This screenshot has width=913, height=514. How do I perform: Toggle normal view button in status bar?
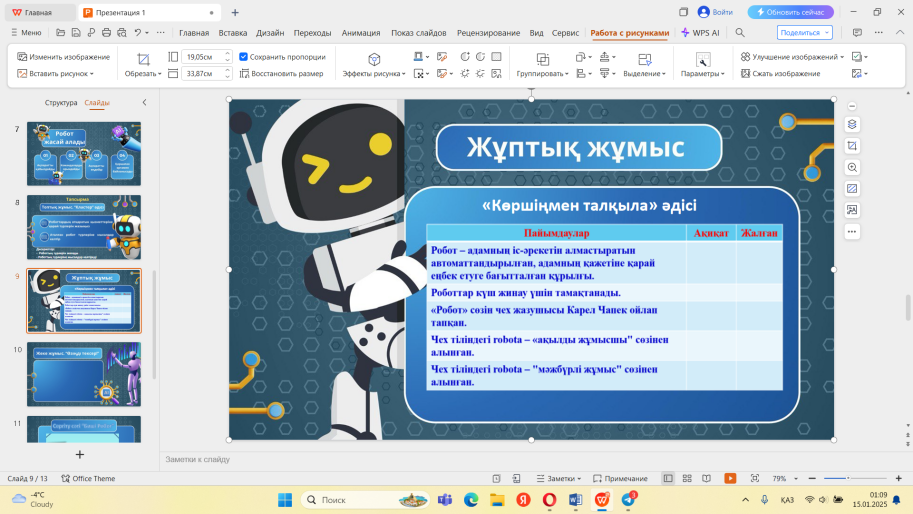[x=668, y=479]
